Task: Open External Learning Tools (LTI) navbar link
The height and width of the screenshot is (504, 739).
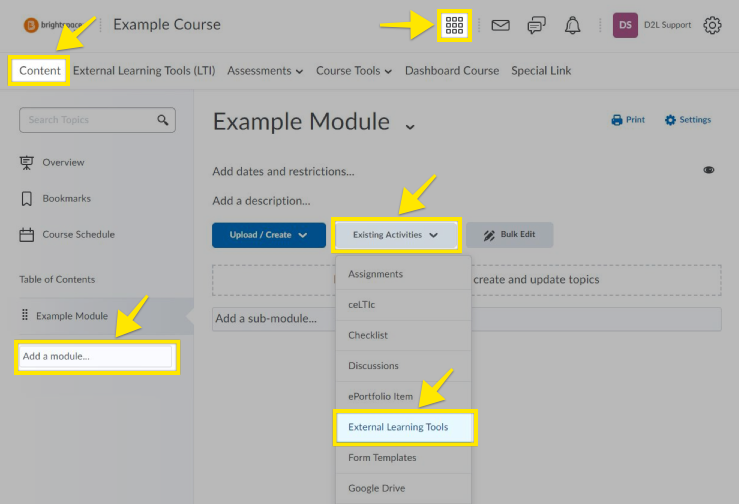Action: coord(144,71)
